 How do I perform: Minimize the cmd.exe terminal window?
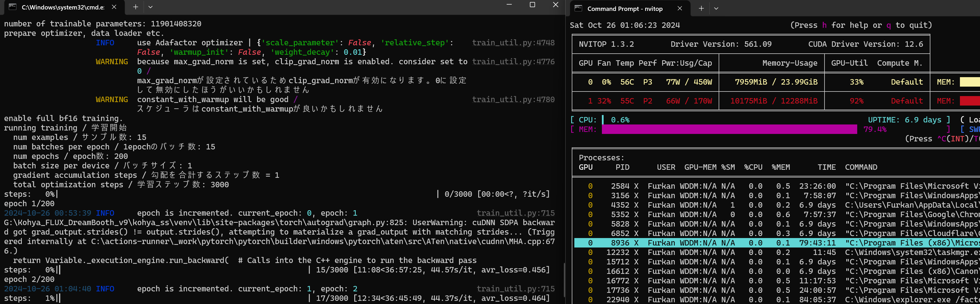click(x=509, y=5)
